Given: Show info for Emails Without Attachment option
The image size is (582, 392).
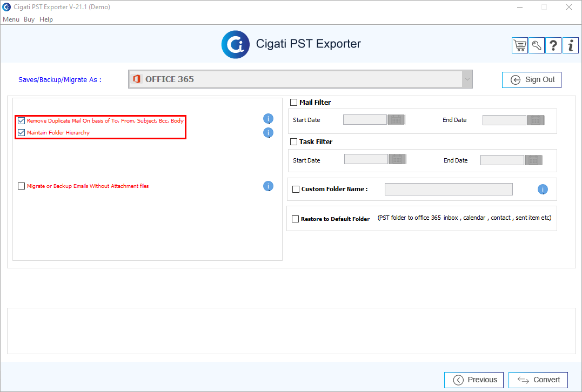Looking at the screenshot, I should coord(269,186).
